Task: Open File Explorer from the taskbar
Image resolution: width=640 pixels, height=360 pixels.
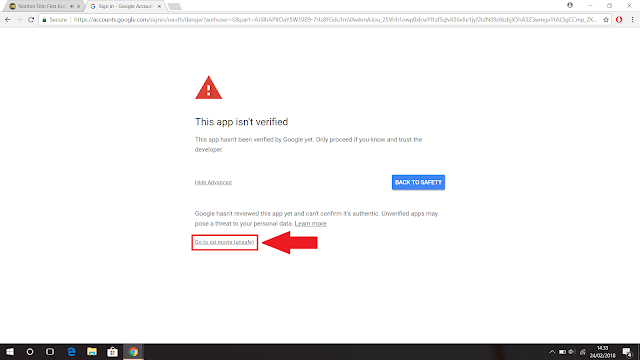Action: click(92, 352)
